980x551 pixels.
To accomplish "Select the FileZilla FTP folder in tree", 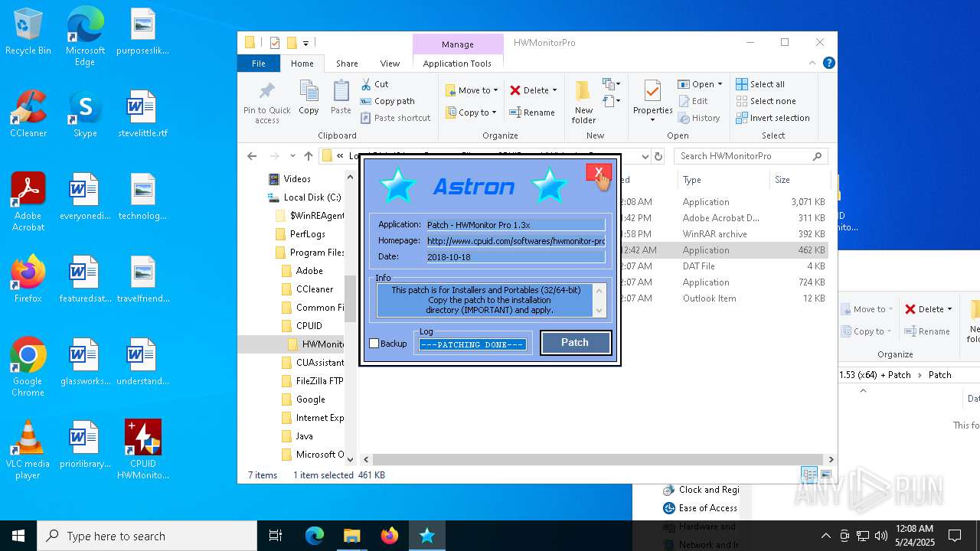I will click(320, 381).
